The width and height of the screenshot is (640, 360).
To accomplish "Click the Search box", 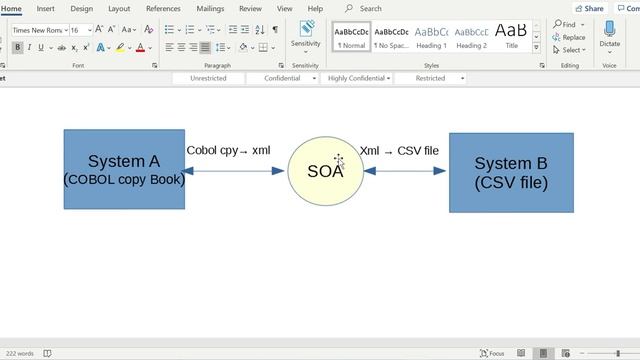I will (363, 9).
